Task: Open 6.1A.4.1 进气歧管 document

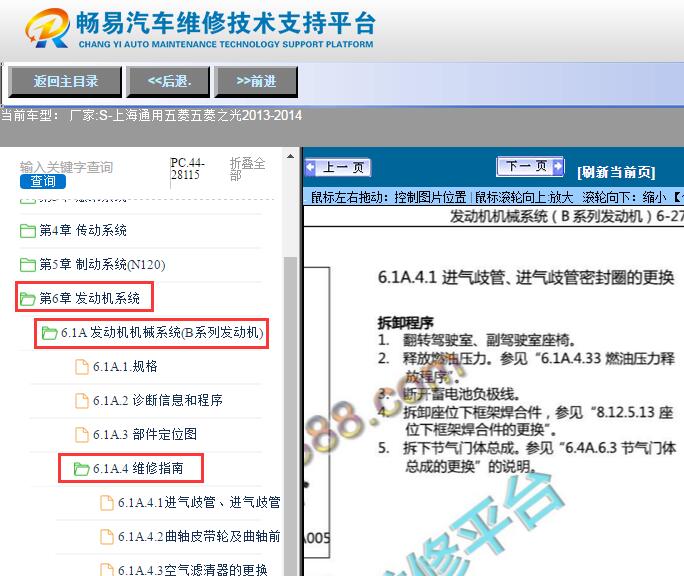Action: pos(199,503)
